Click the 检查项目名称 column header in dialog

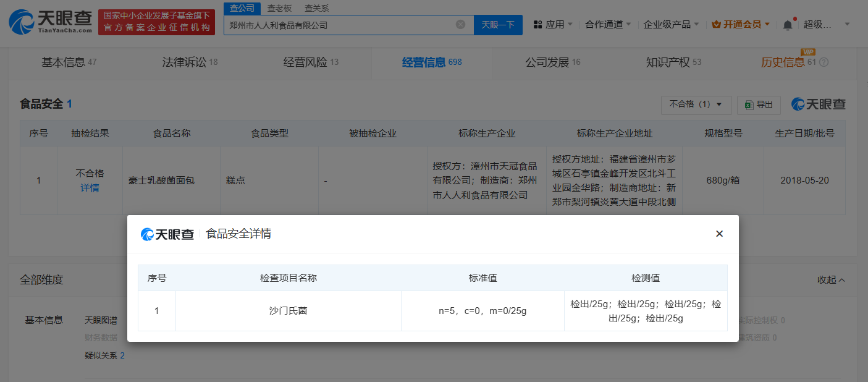(x=289, y=278)
